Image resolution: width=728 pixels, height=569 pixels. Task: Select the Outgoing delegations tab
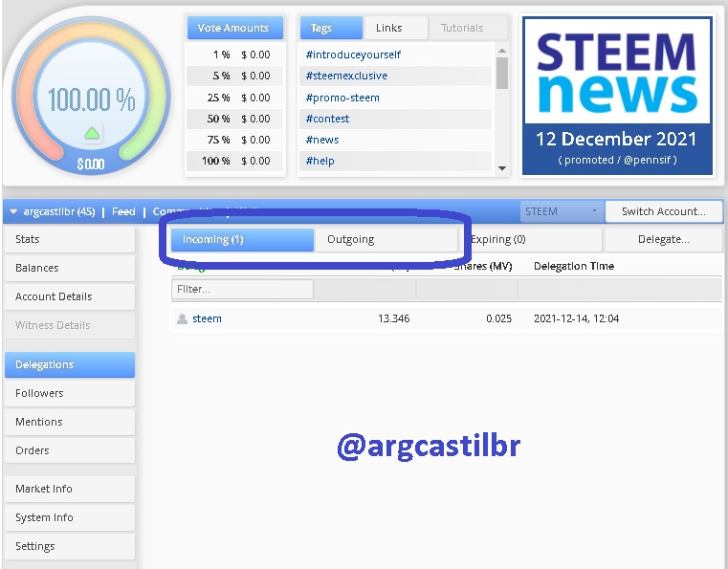click(x=386, y=239)
